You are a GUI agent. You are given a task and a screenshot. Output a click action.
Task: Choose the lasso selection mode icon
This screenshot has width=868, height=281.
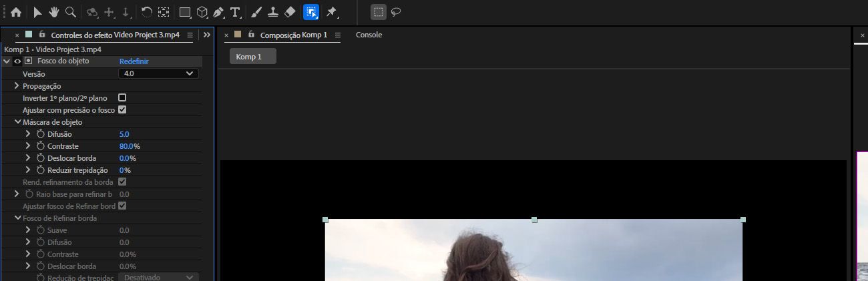click(396, 12)
